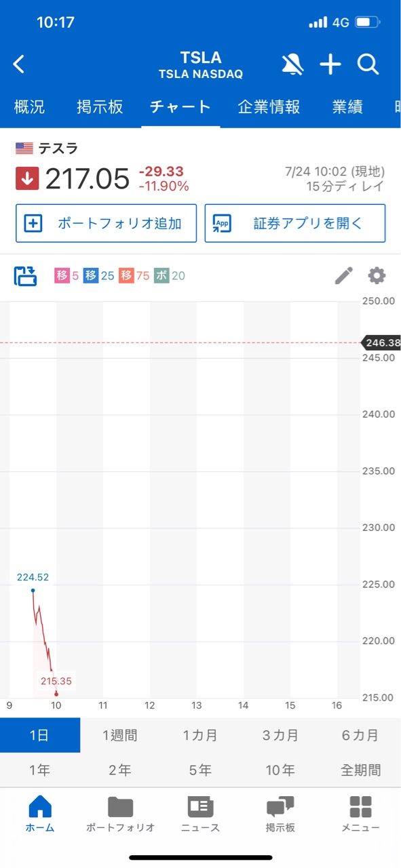
Task: Open ニュース icon in bottom bar
Action: point(200,813)
